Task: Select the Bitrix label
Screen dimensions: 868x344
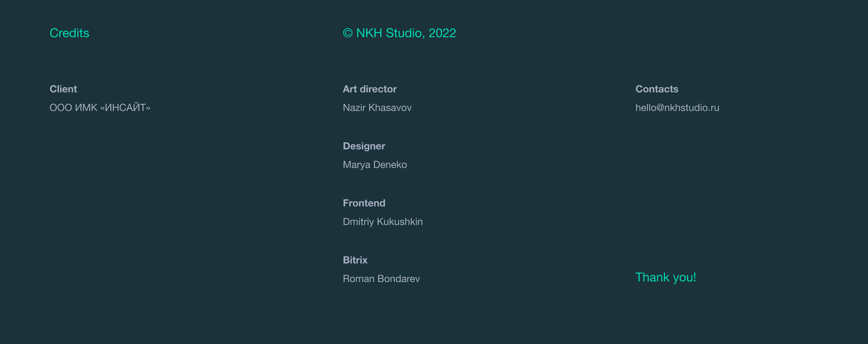Action: click(355, 260)
